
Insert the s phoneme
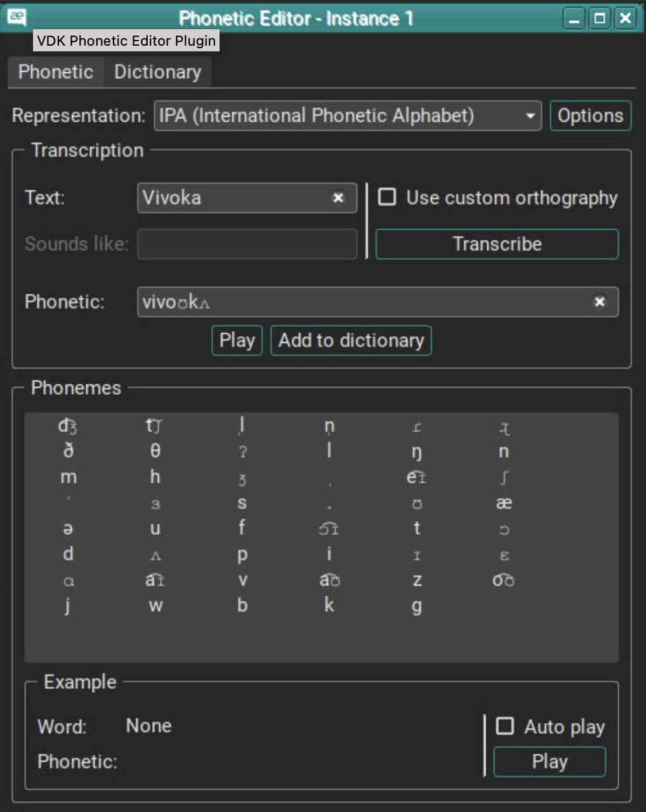tap(242, 504)
